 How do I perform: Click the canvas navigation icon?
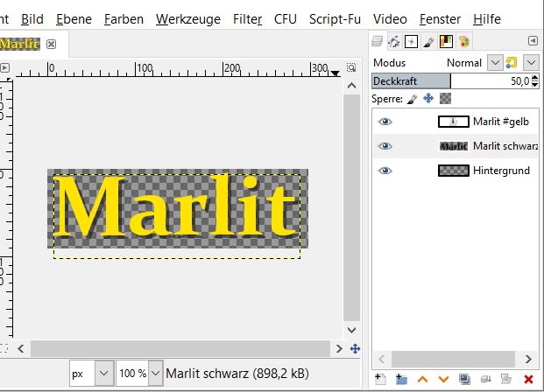pyautogui.click(x=355, y=348)
